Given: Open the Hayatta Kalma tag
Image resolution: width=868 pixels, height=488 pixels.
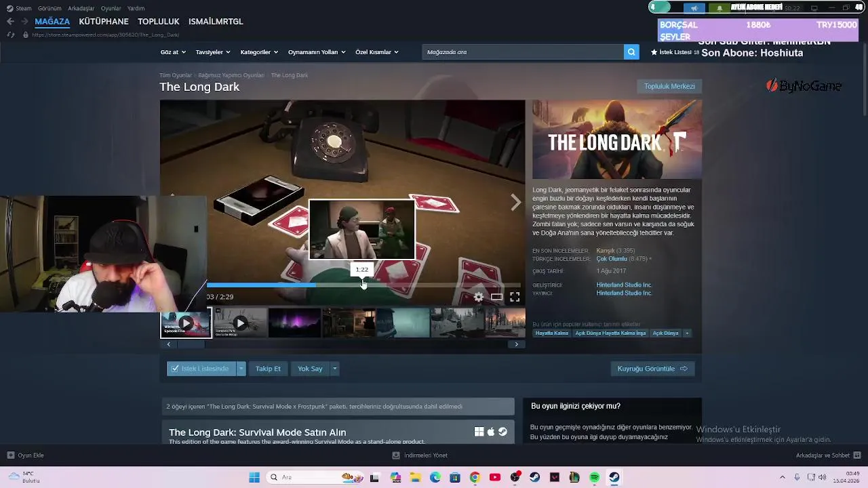Looking at the screenshot, I should click(552, 333).
